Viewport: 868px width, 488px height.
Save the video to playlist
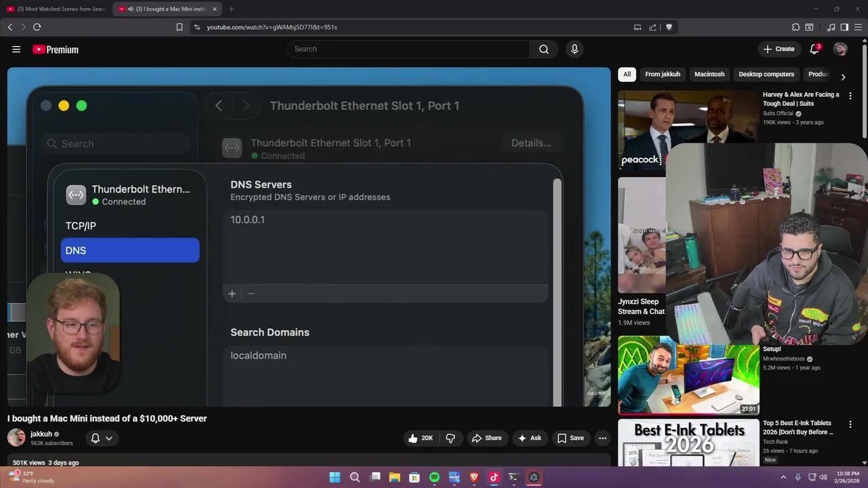point(570,438)
